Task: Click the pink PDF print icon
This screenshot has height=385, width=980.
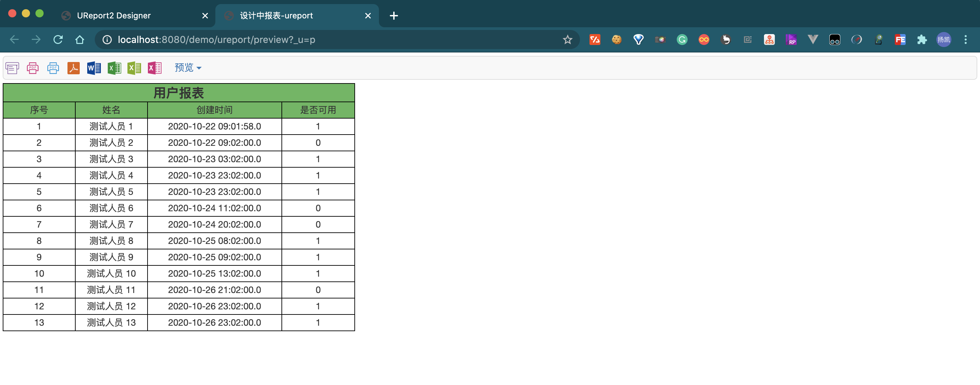Action: (x=33, y=68)
